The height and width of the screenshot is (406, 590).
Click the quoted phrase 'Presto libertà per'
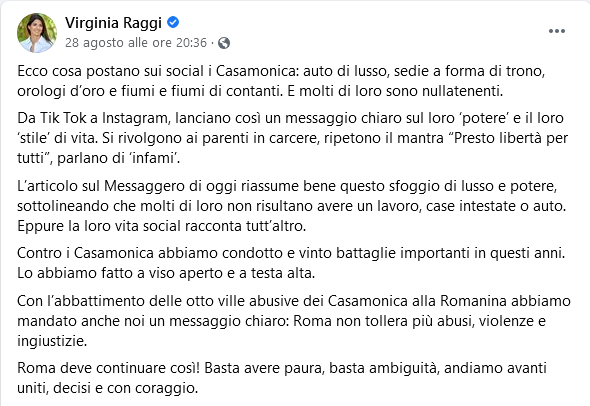pyautogui.click(x=508, y=138)
